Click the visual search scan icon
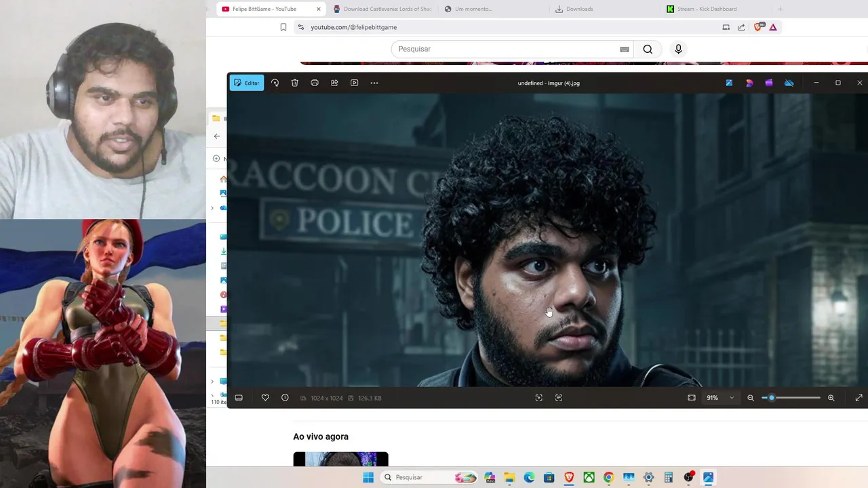 (539, 398)
